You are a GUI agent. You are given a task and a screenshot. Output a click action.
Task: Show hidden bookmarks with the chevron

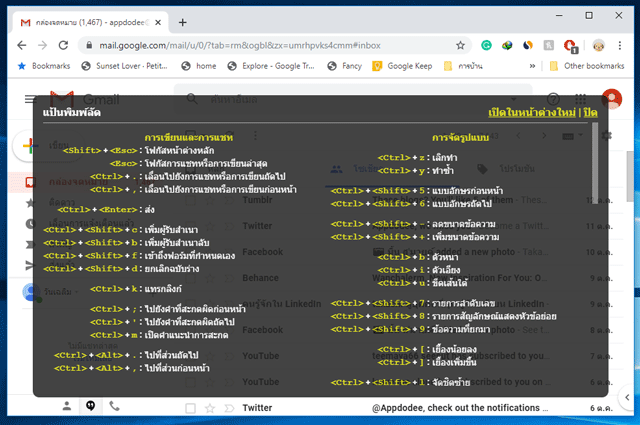coord(532,66)
